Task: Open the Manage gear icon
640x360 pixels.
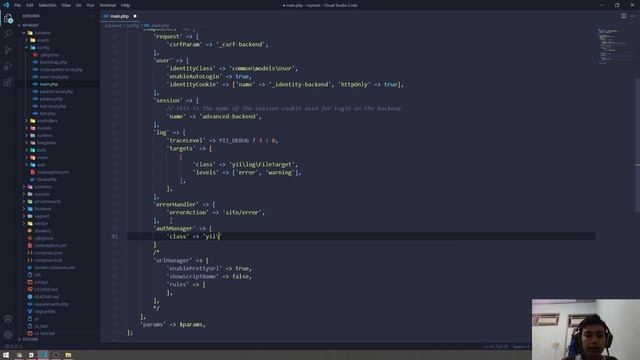Action: pos(8,335)
